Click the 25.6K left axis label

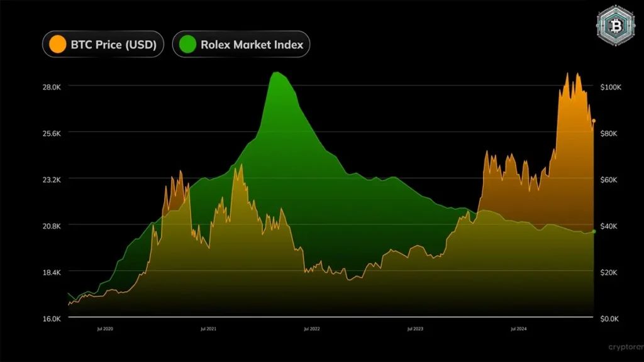click(x=52, y=133)
